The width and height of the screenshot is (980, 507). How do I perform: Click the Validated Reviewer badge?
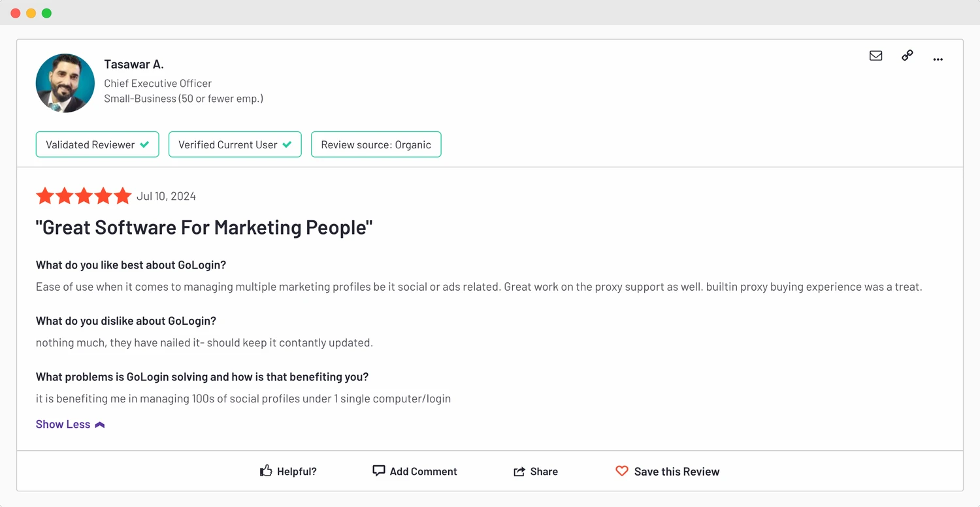coord(97,144)
